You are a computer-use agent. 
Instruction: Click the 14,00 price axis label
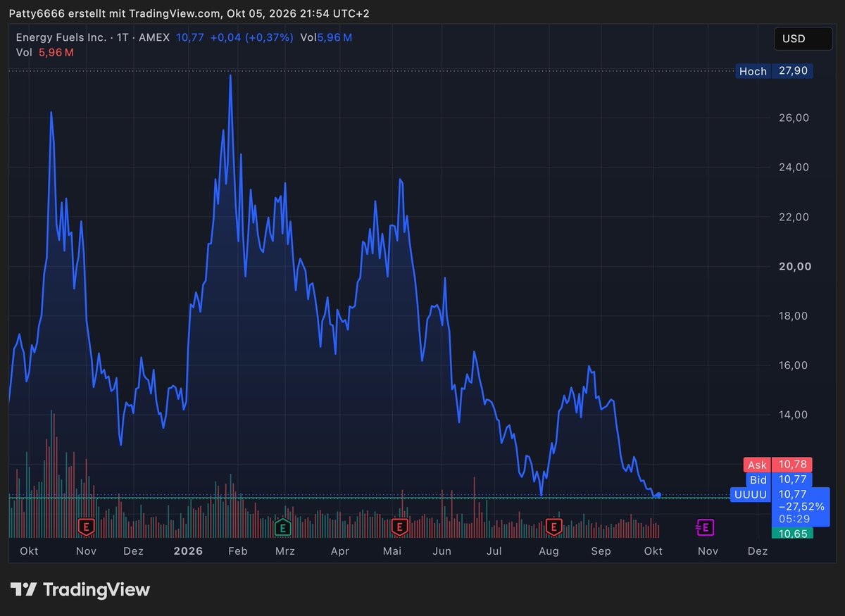point(795,415)
